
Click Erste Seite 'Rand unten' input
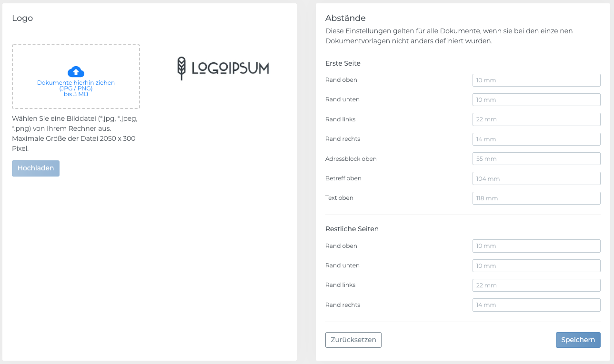[x=536, y=100]
